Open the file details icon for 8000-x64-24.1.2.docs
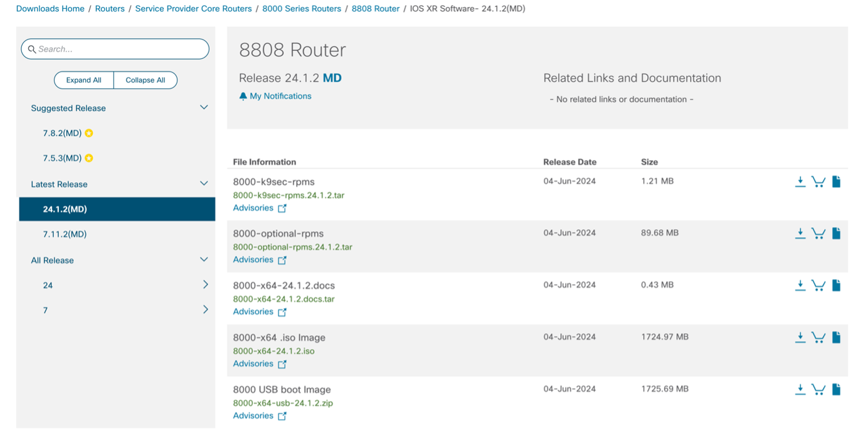Screen dimensions: 868x433 [x=836, y=285]
